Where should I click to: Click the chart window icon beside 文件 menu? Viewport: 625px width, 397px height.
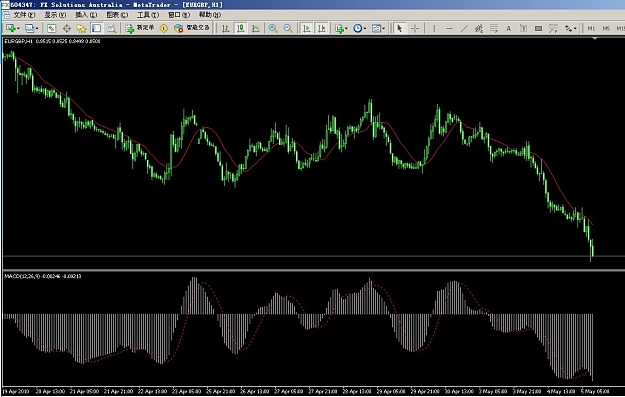click(6, 15)
